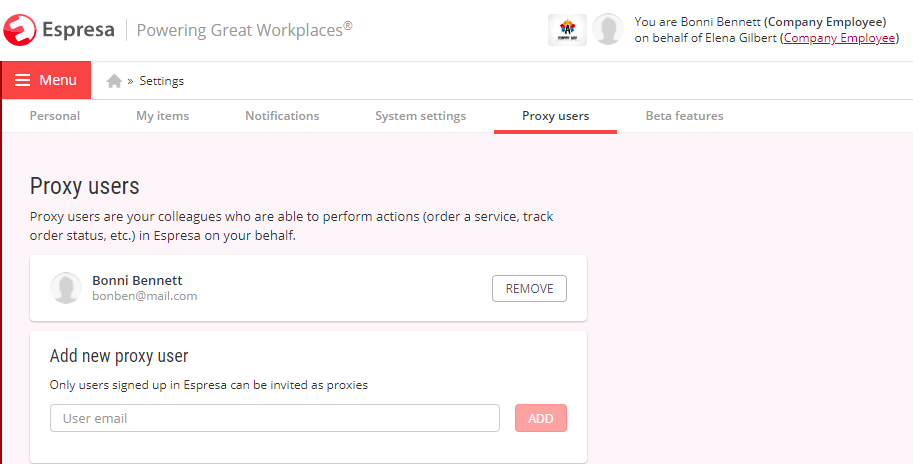913x464 pixels.
Task: Switch to My items tab
Action: 162,116
